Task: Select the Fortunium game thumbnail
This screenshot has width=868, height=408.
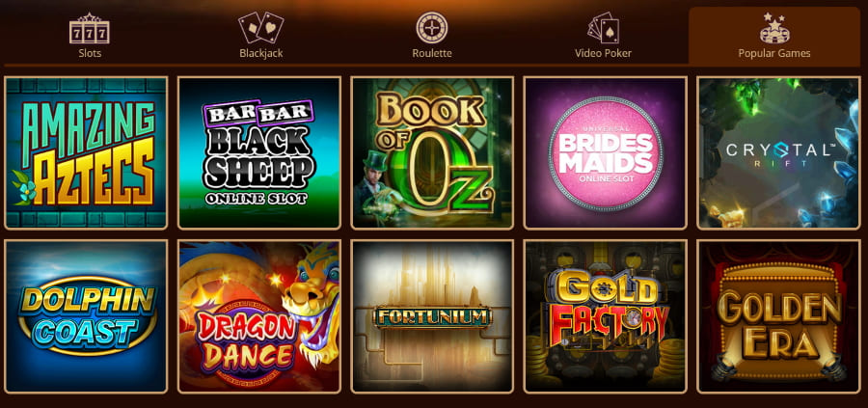Action: tap(432, 316)
